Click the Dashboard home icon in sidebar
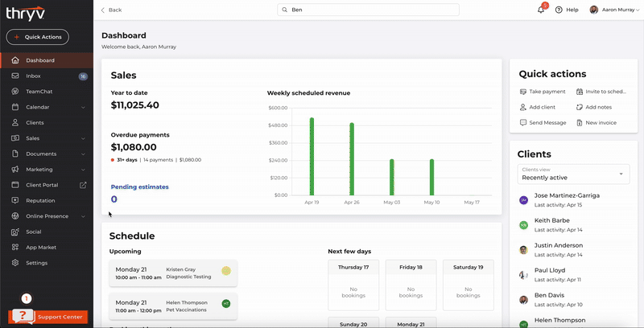This screenshot has width=644, height=328. pyautogui.click(x=15, y=60)
